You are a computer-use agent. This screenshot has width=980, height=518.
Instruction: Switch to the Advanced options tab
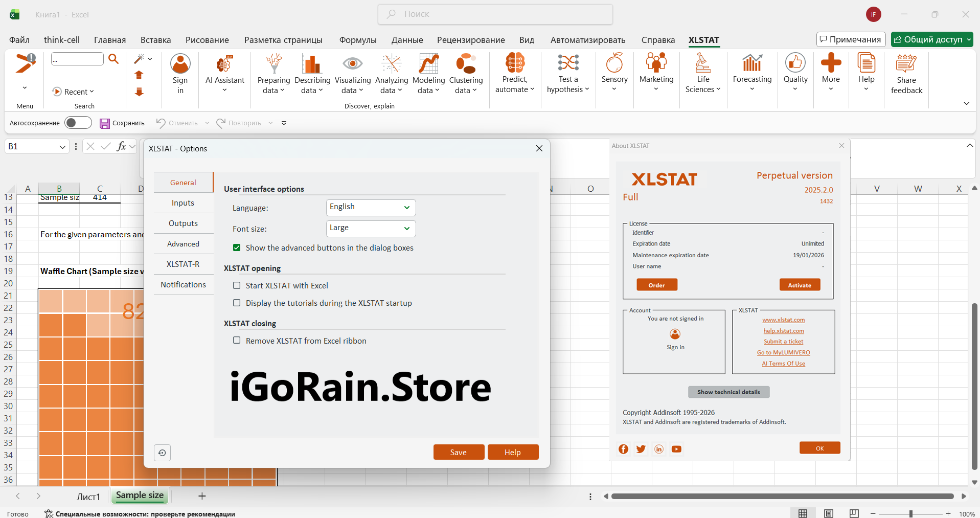[183, 244]
